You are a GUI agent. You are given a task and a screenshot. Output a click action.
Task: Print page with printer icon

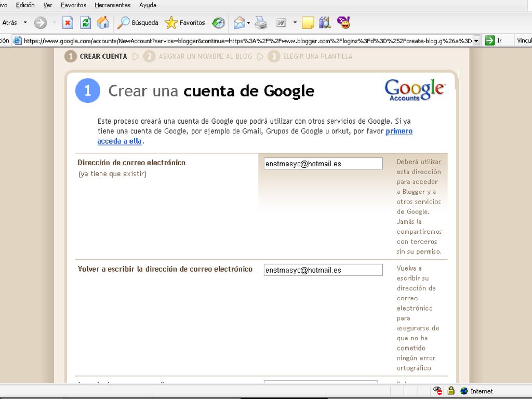[x=261, y=23]
